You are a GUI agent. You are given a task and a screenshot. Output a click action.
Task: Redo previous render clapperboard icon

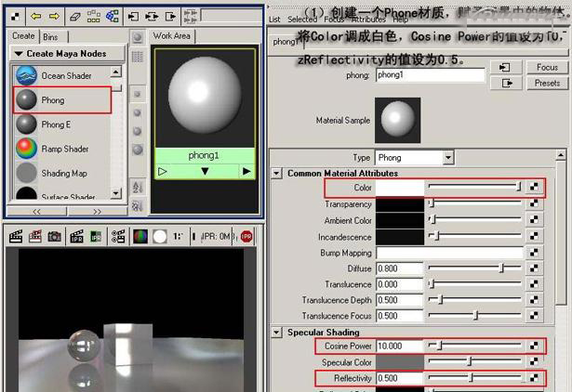tap(16, 237)
